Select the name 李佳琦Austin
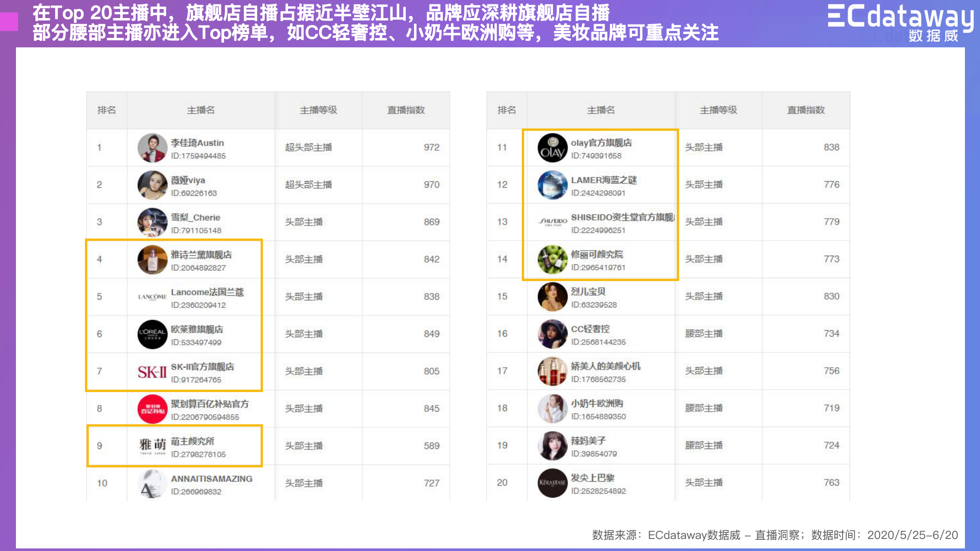The height and width of the screenshot is (551, 980). (x=197, y=143)
